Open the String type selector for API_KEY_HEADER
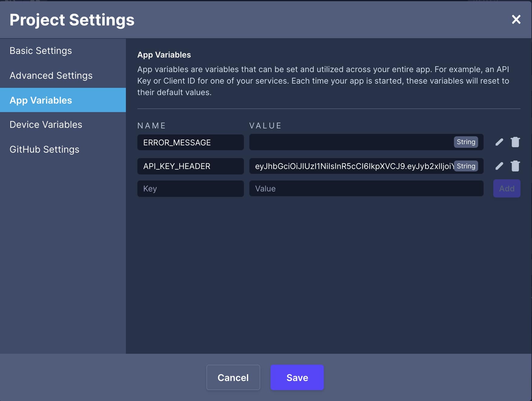532x401 pixels. coord(466,166)
